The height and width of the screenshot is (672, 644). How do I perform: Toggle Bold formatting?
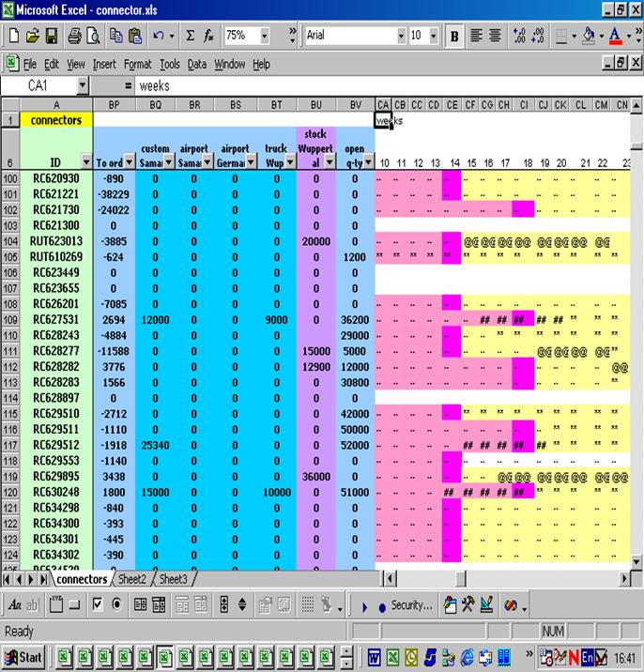[454, 36]
